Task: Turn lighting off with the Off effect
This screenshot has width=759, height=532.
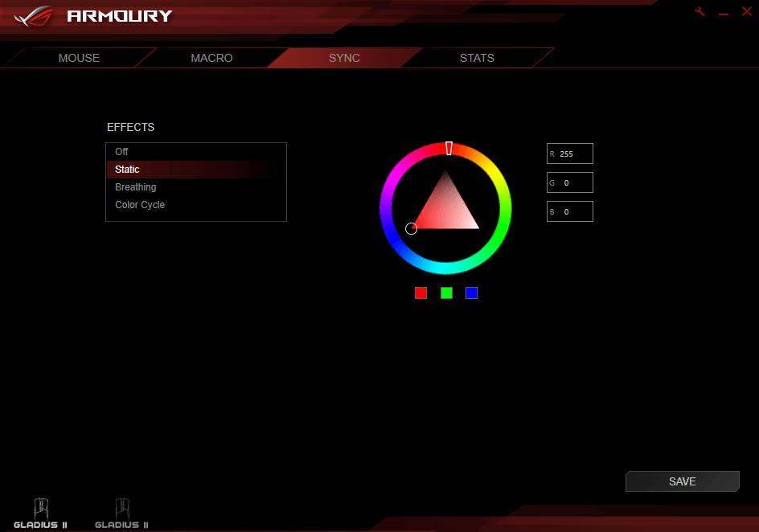Action: coord(121,152)
